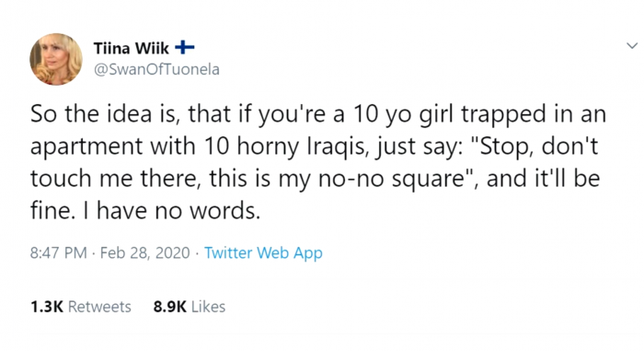Expand the tweet options chevron menu
The image size is (644, 351).
click(632, 45)
